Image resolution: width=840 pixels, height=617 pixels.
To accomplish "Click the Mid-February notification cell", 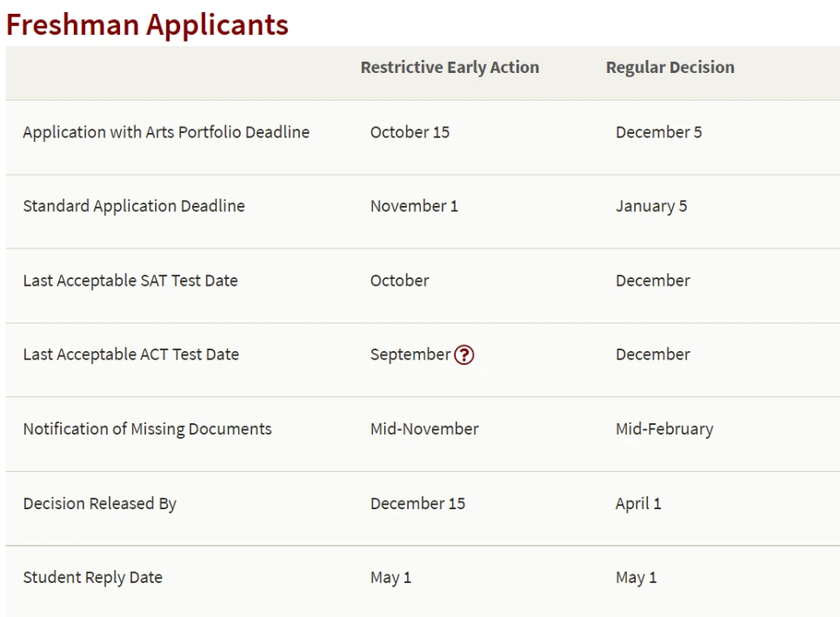I will (x=664, y=428).
